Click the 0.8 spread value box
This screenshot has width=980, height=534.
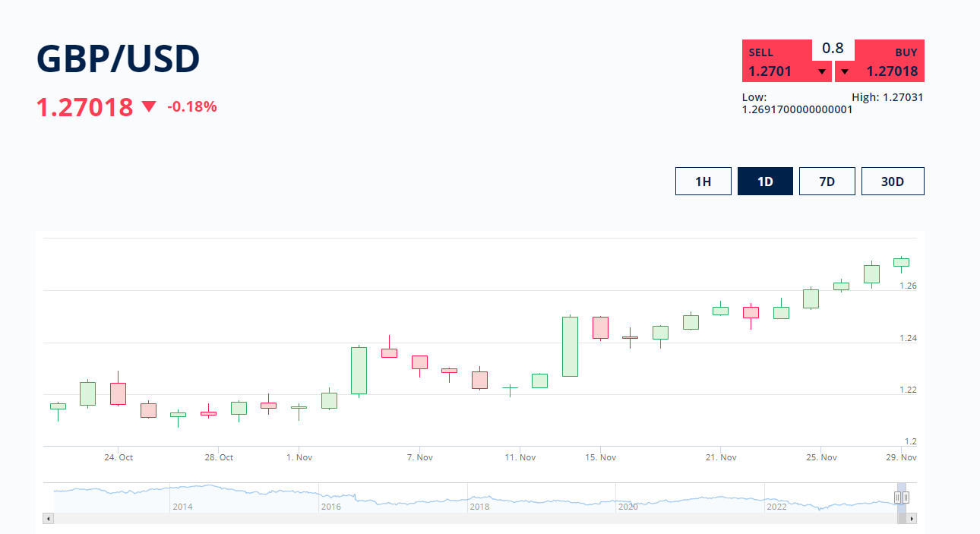coord(833,49)
